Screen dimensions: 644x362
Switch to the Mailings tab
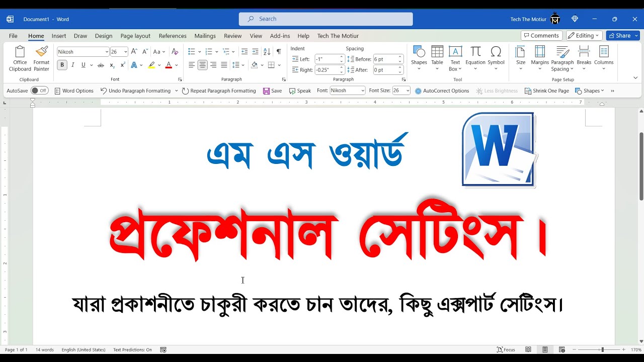click(x=205, y=36)
